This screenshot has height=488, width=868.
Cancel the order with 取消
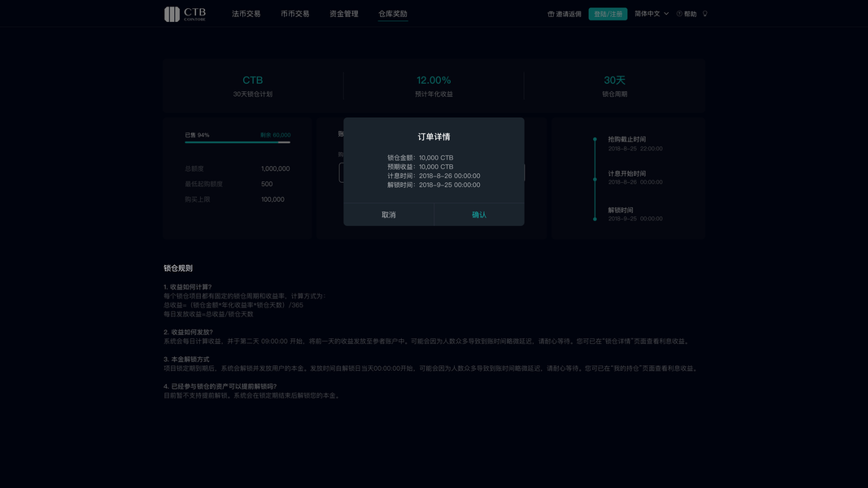(x=389, y=215)
